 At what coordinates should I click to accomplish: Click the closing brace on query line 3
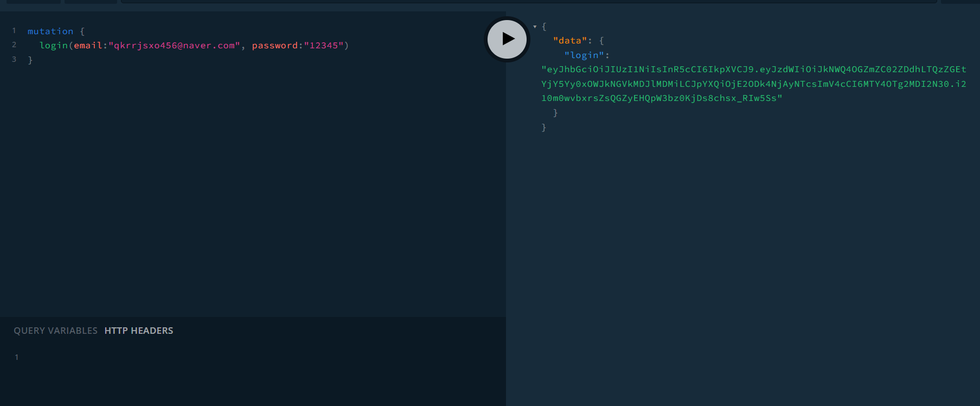click(30, 60)
